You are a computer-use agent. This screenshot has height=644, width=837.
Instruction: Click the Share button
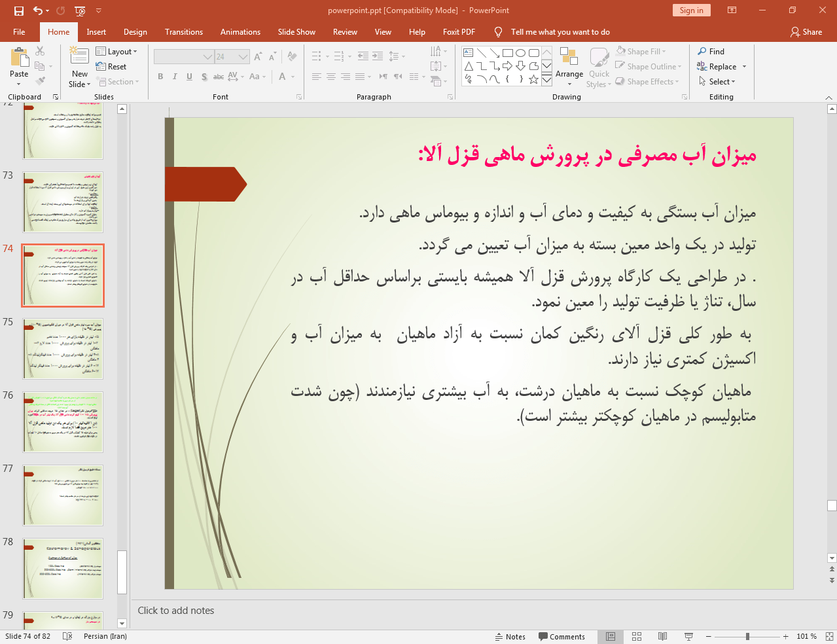point(806,32)
